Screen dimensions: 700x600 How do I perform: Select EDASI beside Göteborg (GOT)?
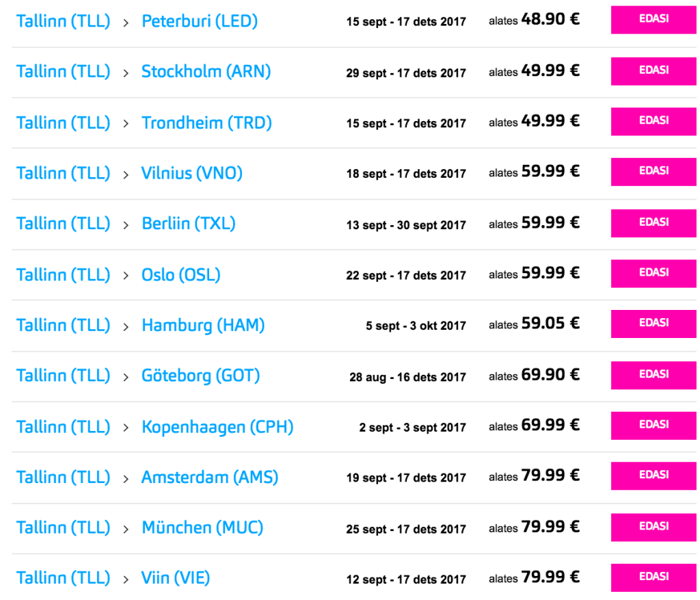coord(653,375)
